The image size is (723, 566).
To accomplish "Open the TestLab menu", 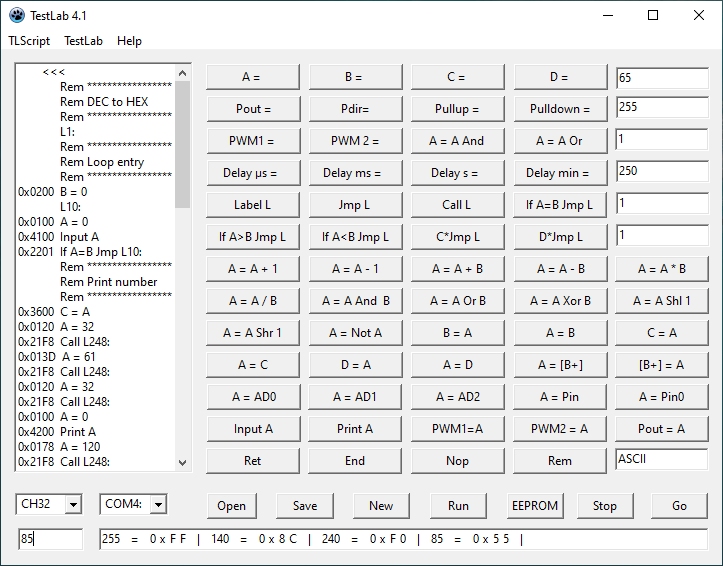I will coord(83,41).
